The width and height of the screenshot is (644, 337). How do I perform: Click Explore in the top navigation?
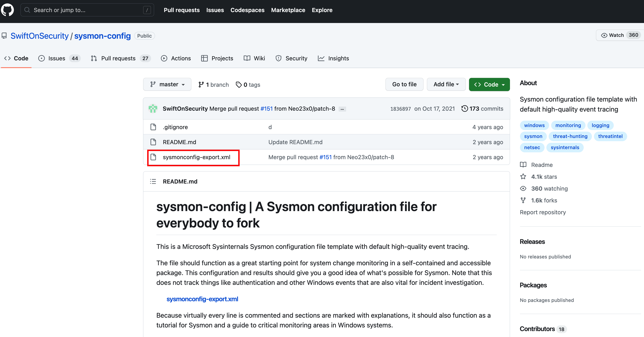pyautogui.click(x=322, y=10)
